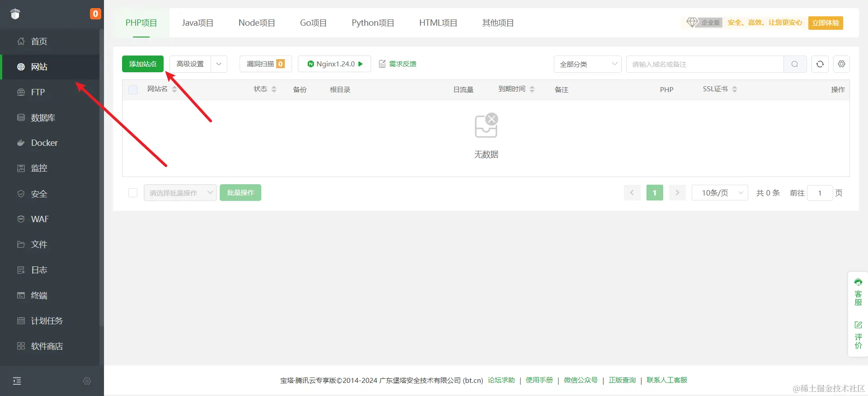Open the table column settings gear
This screenshot has width=868, height=396.
[x=841, y=64]
